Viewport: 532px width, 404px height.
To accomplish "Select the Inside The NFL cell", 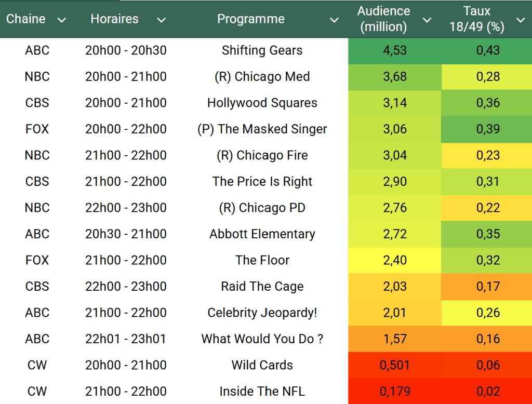I will pyautogui.click(x=262, y=391).
